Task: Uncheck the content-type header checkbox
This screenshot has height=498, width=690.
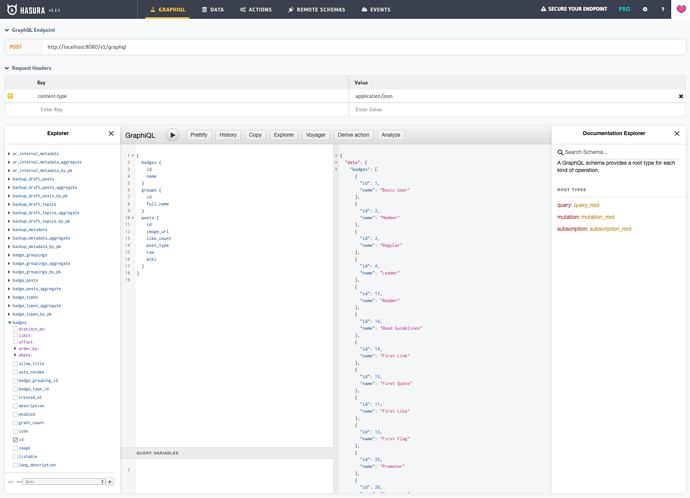Action: [x=10, y=96]
